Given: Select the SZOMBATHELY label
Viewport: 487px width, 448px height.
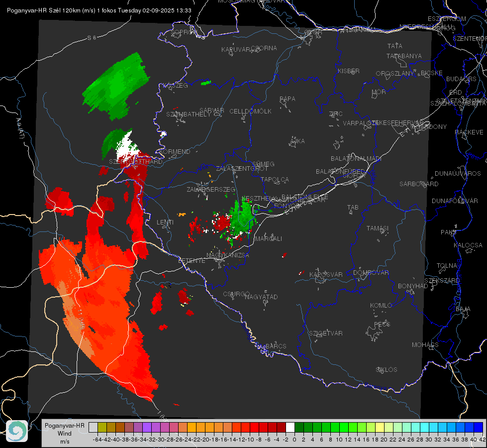Looking at the screenshot, I should 189,114.
